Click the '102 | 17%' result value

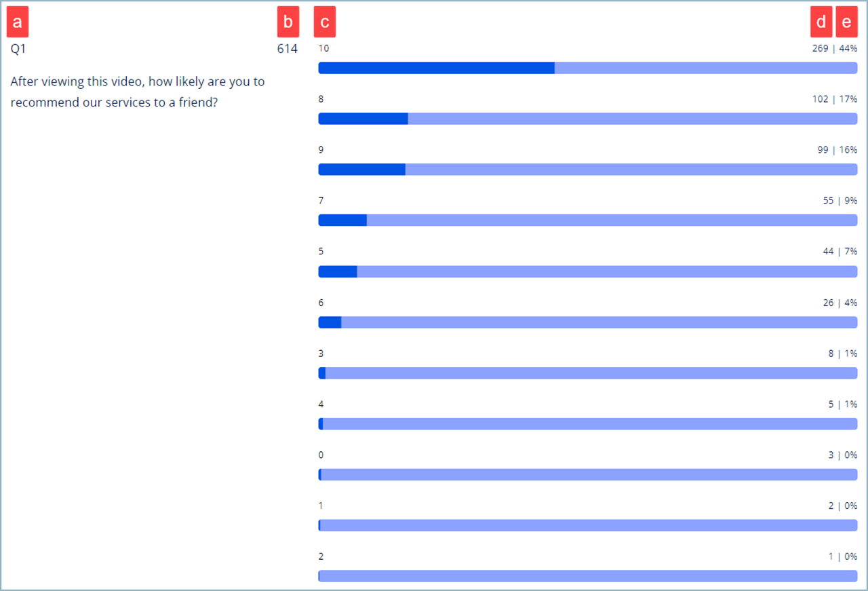pyautogui.click(x=835, y=99)
